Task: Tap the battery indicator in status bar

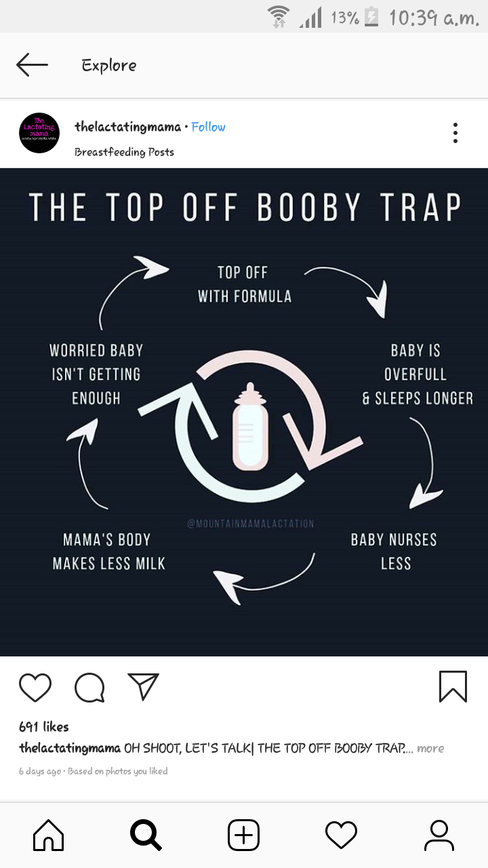Action: click(371, 17)
